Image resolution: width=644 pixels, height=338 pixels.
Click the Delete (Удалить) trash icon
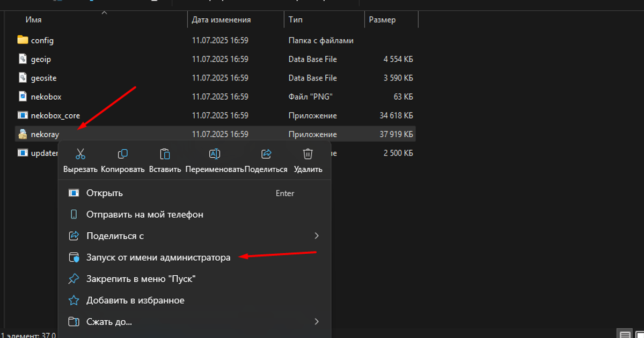coord(308,155)
